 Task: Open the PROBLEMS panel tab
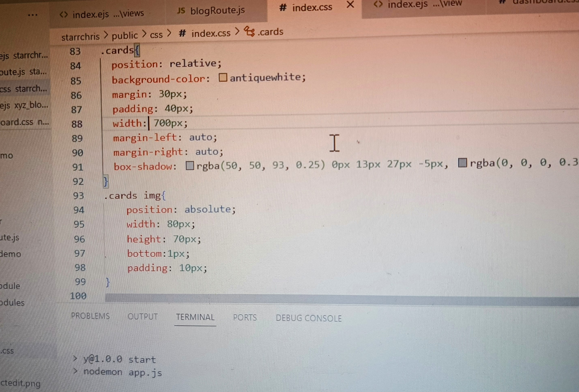pyautogui.click(x=90, y=316)
